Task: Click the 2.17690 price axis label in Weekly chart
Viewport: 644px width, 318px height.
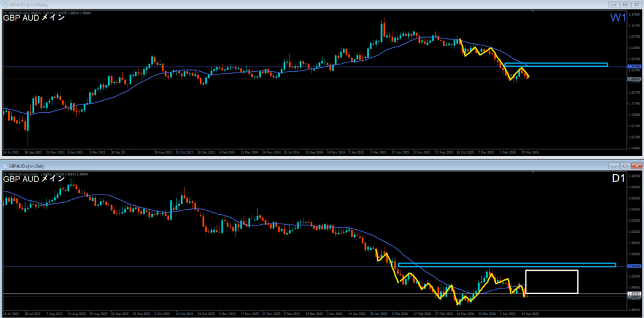Action: (x=634, y=14)
